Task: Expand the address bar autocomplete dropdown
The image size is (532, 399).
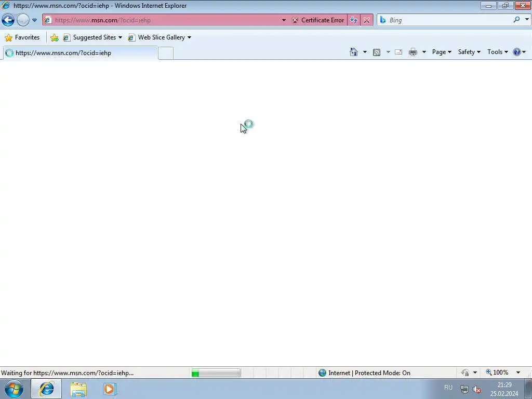Action: point(284,20)
